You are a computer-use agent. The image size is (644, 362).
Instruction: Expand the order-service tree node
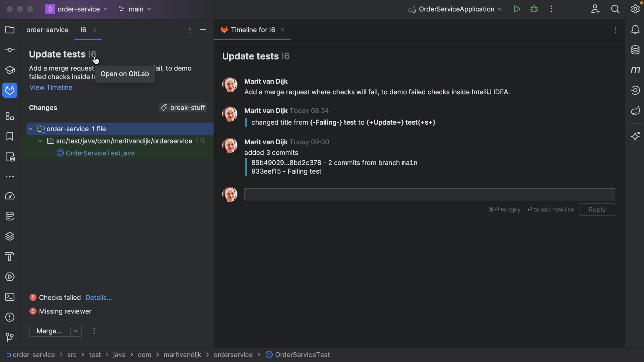31,129
